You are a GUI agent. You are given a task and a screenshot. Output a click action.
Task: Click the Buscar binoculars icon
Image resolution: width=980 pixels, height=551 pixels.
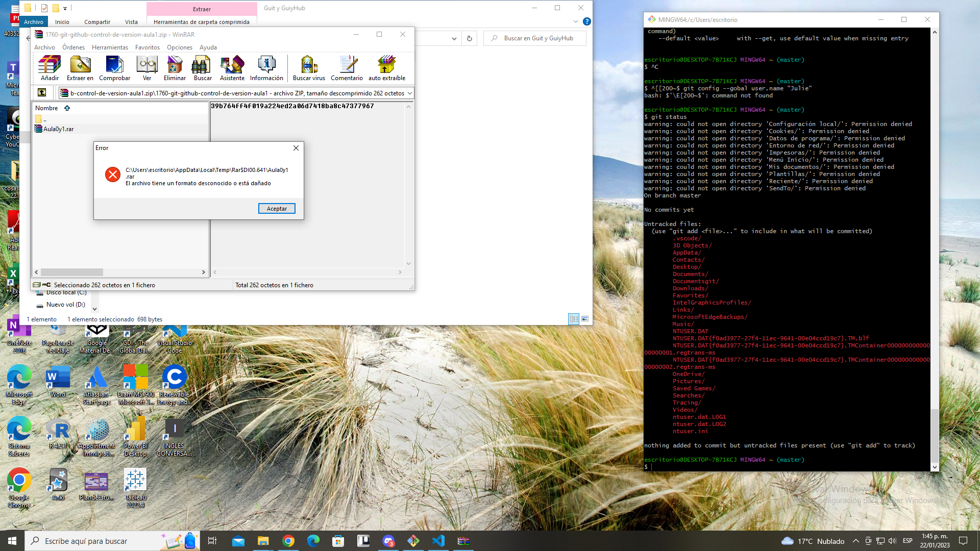point(203,68)
